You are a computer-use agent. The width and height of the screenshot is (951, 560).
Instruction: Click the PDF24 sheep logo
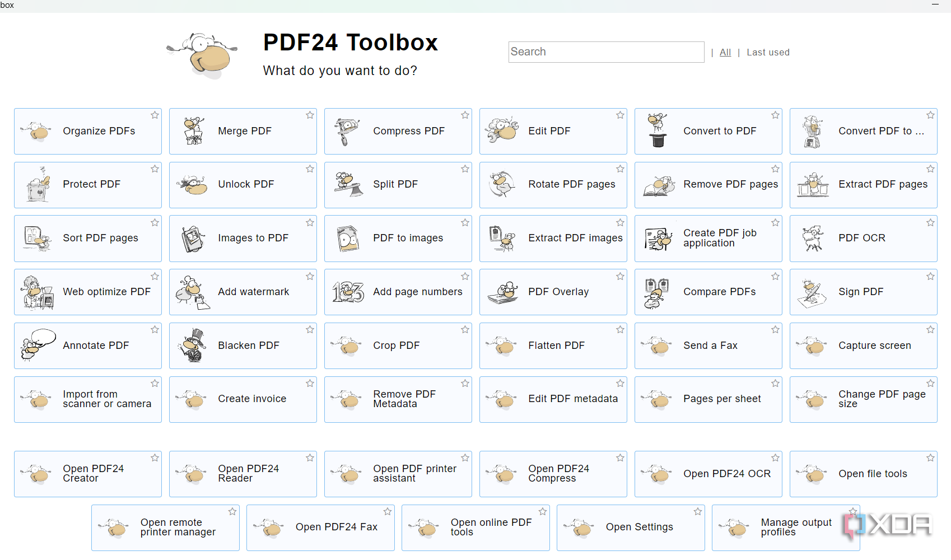pyautogui.click(x=203, y=55)
